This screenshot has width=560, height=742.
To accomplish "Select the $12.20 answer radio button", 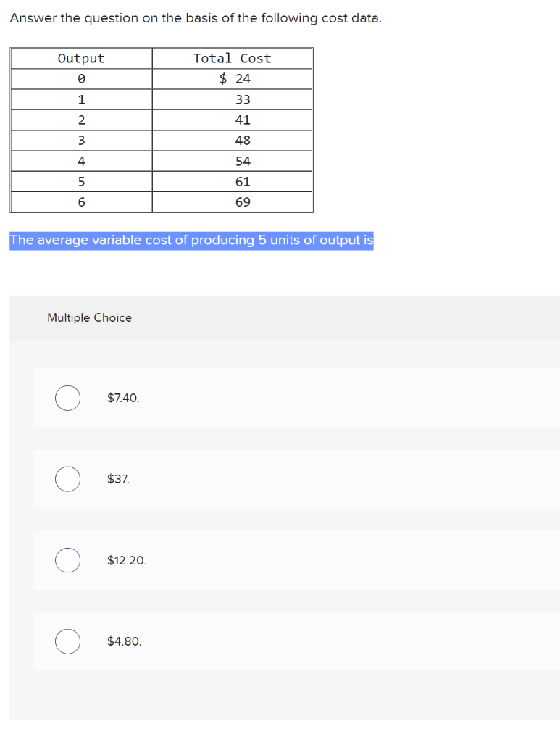I will (x=67, y=560).
